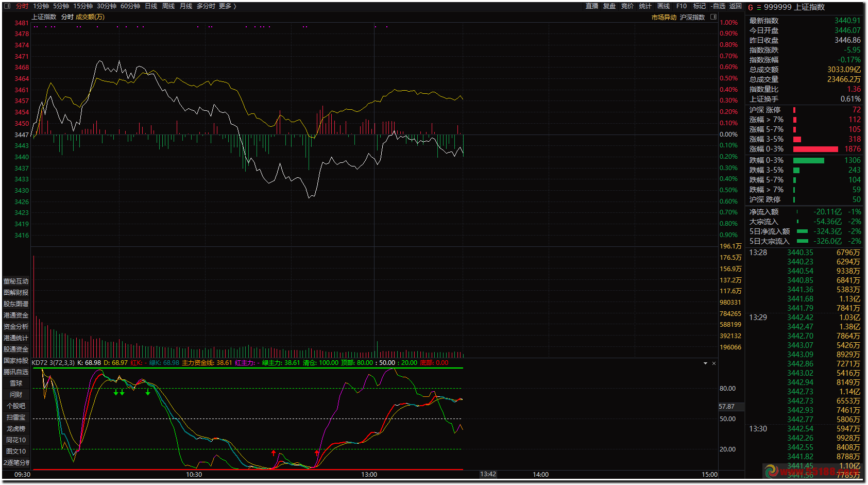Select the 13:28 trade row 3440.35

pyautogui.click(x=805, y=253)
